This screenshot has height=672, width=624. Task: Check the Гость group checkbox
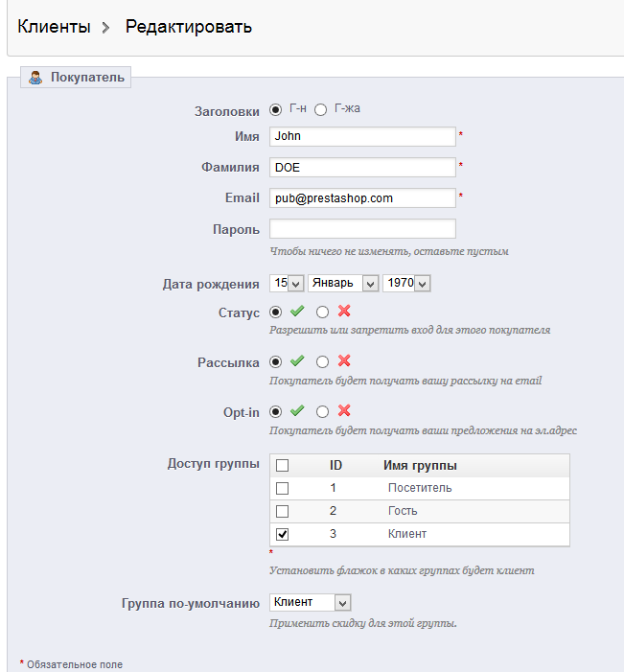tap(283, 511)
